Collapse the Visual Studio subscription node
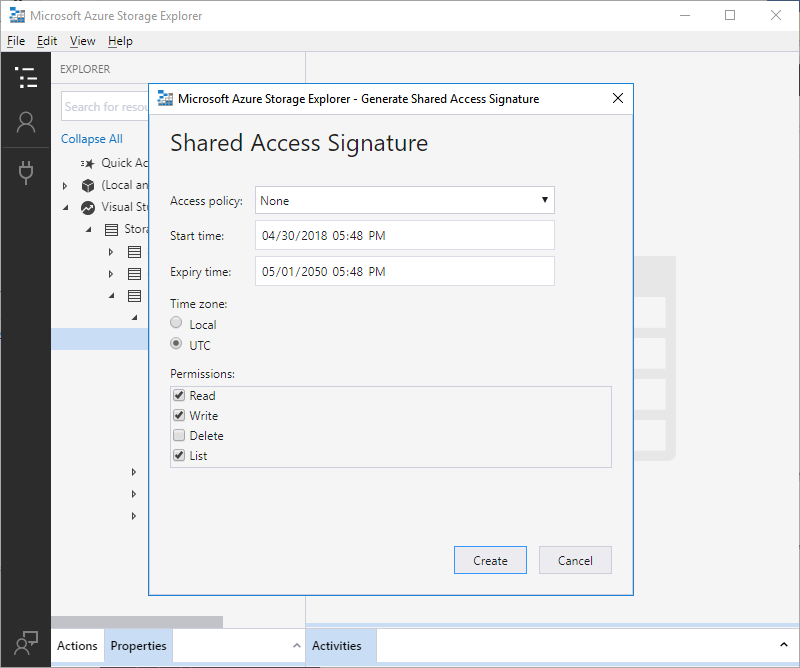800x668 pixels. click(x=65, y=208)
